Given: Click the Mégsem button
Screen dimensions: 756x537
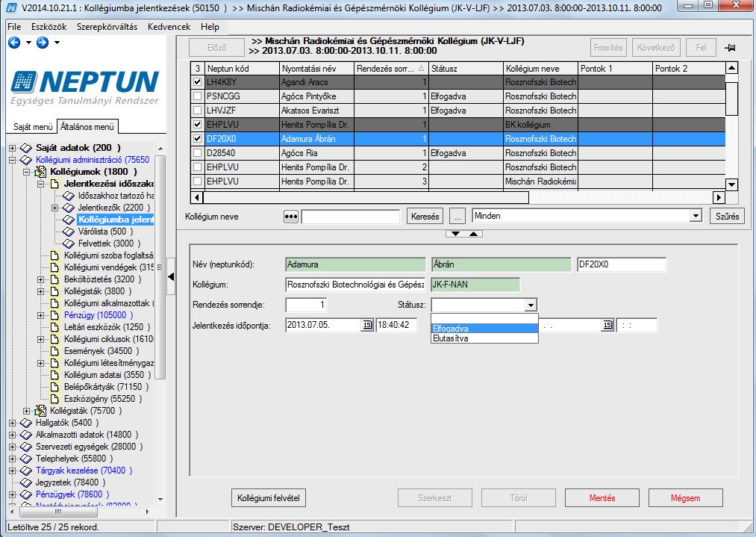Looking at the screenshot, I should (x=686, y=498).
